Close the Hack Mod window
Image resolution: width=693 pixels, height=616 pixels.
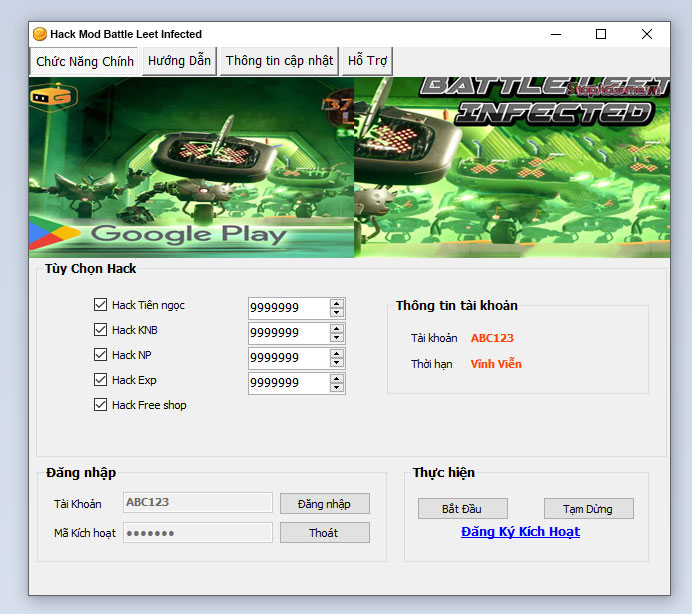click(x=647, y=34)
